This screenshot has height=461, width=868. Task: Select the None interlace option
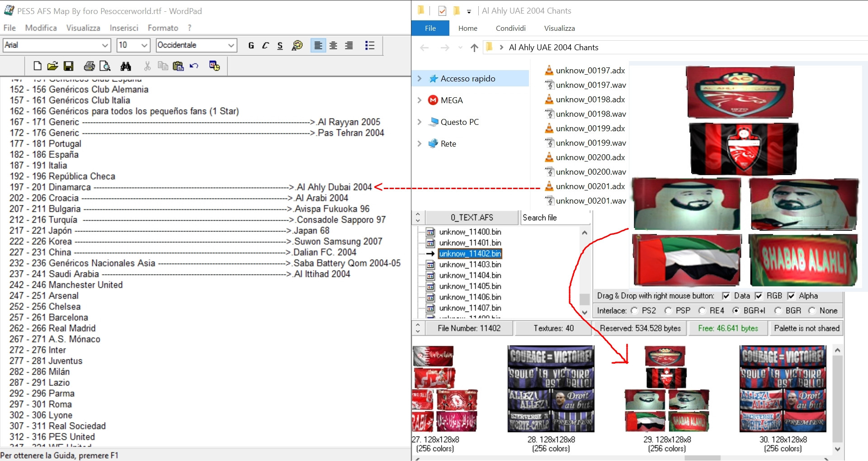[812, 310]
